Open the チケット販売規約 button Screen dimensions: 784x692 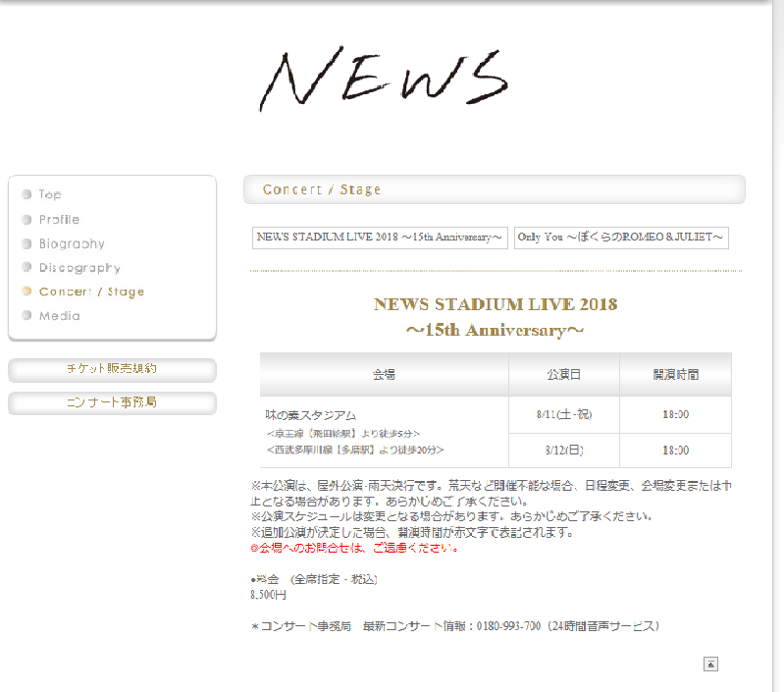(x=112, y=370)
